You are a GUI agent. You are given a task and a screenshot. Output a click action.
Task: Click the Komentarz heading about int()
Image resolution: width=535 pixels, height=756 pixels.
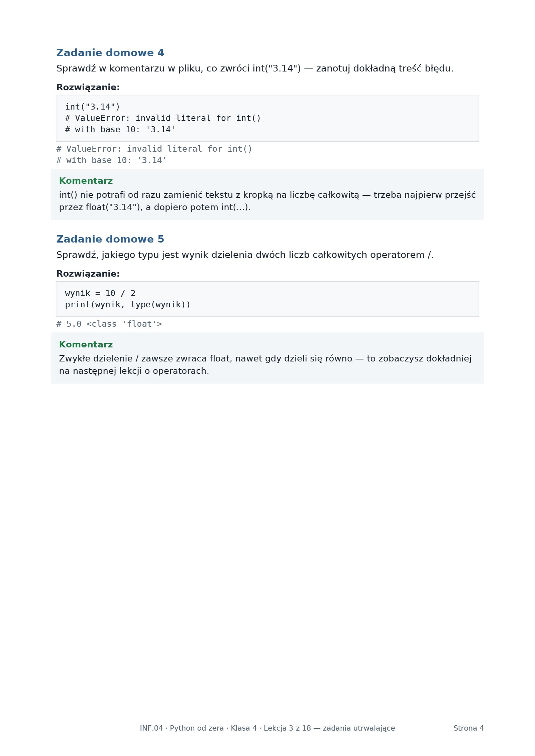pyautogui.click(x=86, y=181)
